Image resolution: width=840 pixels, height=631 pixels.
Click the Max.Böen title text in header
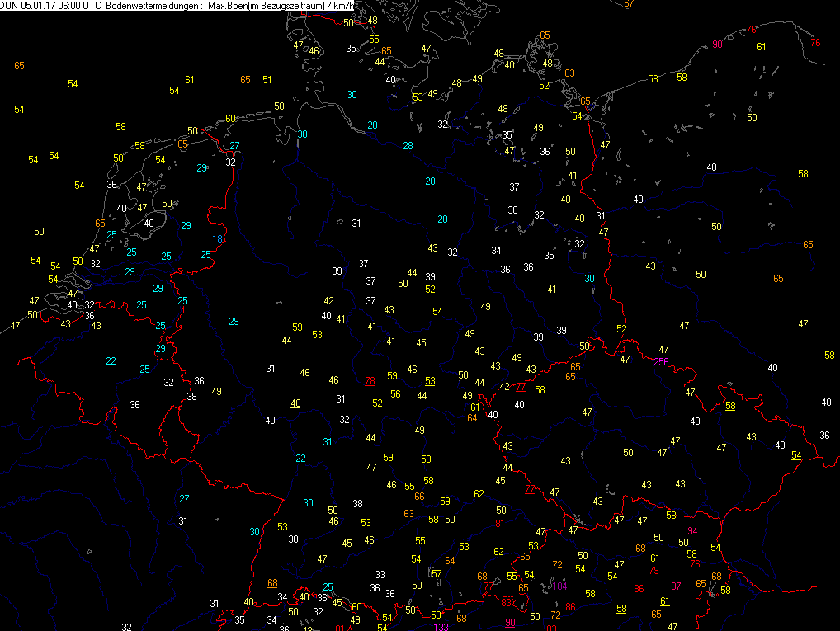tap(227, 6)
